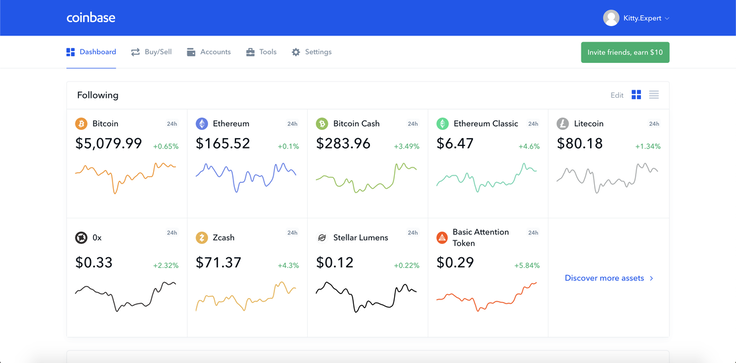Click the Ethereum Classic icon
This screenshot has height=363, width=736.
tap(443, 124)
